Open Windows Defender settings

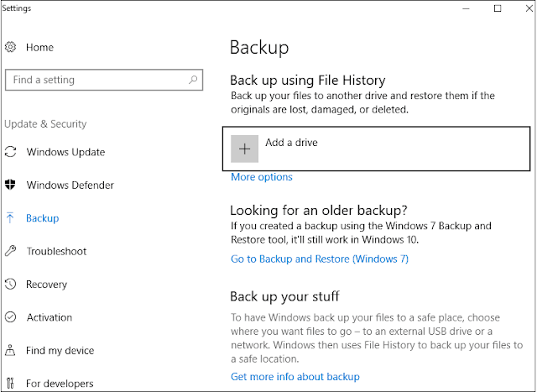(70, 185)
